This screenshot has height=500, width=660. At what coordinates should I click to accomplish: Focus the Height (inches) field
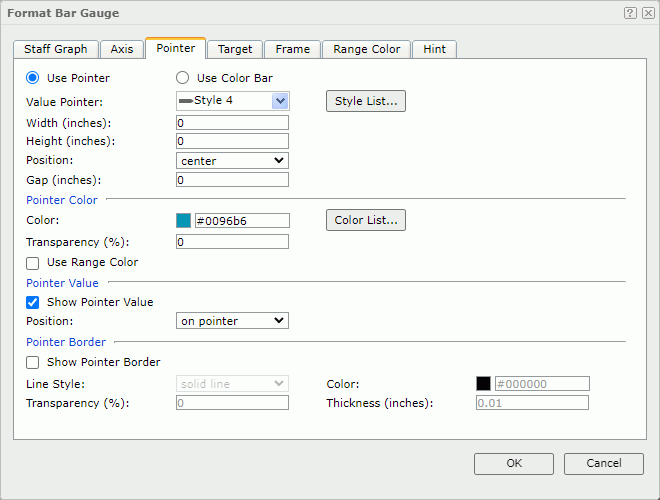pos(232,141)
